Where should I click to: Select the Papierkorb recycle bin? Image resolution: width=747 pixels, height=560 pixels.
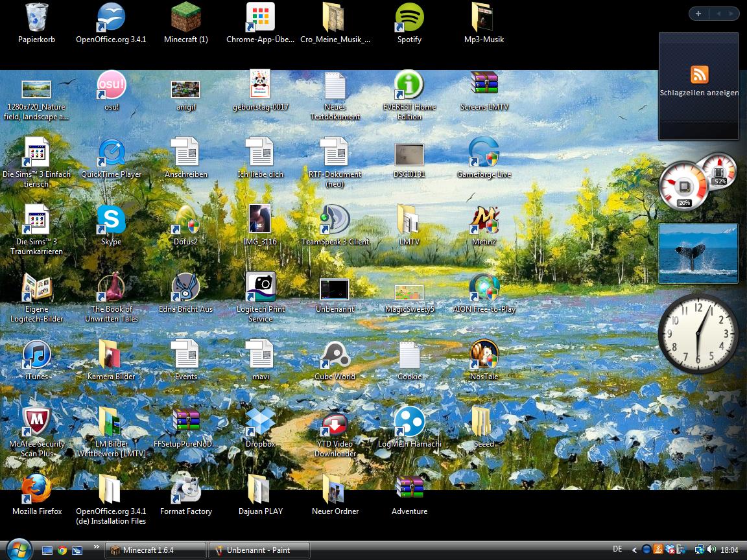tap(36, 18)
